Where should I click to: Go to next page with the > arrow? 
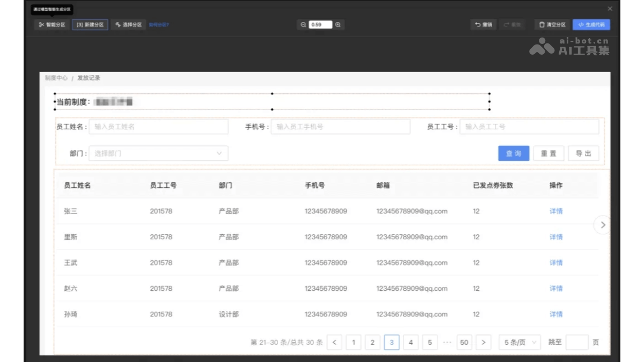(x=482, y=342)
